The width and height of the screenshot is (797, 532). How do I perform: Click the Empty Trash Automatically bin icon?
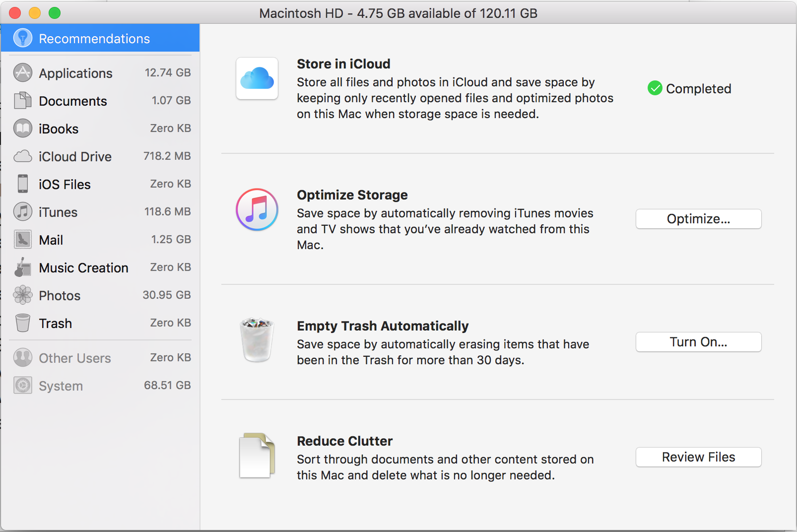257,340
